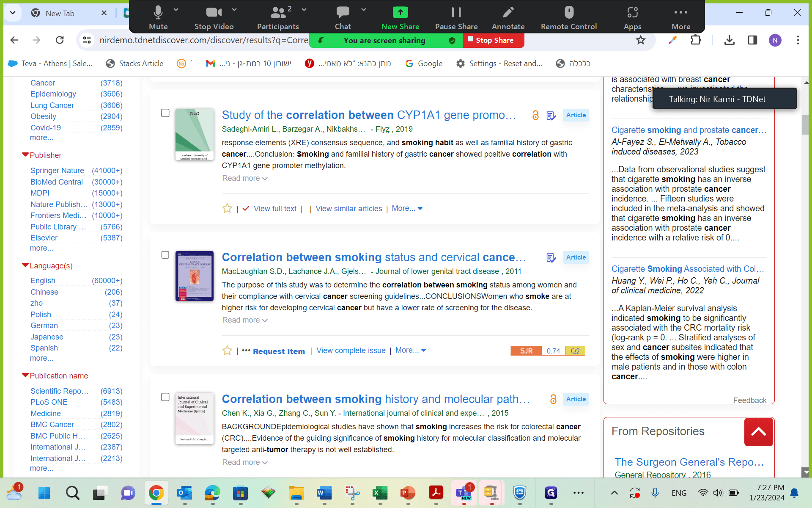
Task: Click the page vertical scrollbar thumb
Action: pyautogui.click(x=806, y=125)
